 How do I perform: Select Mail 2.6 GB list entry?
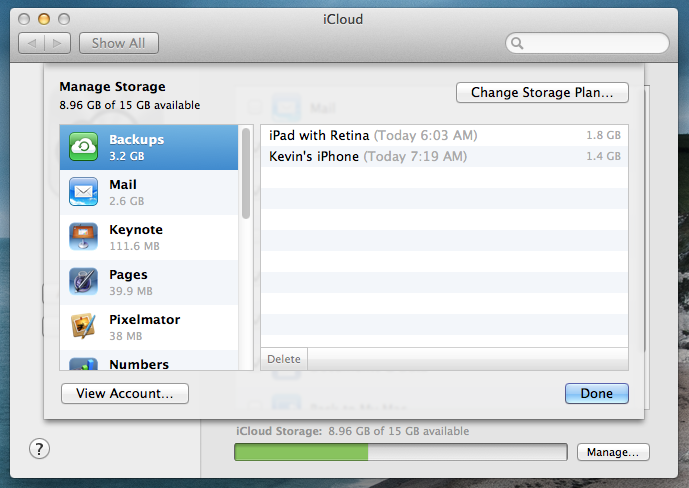coord(149,192)
